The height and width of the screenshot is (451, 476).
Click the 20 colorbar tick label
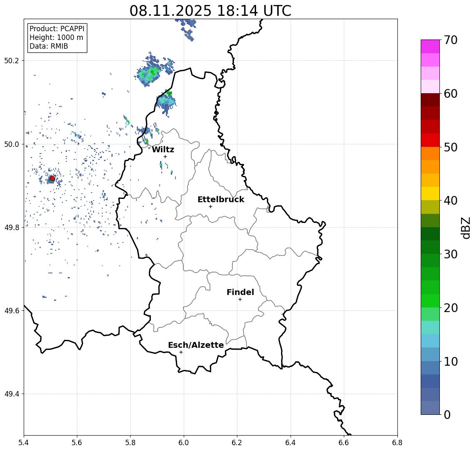(451, 308)
